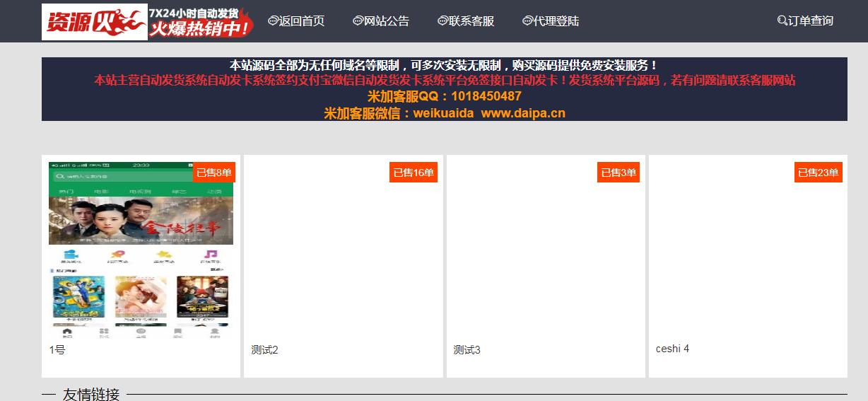Open product title 1号

(x=57, y=350)
